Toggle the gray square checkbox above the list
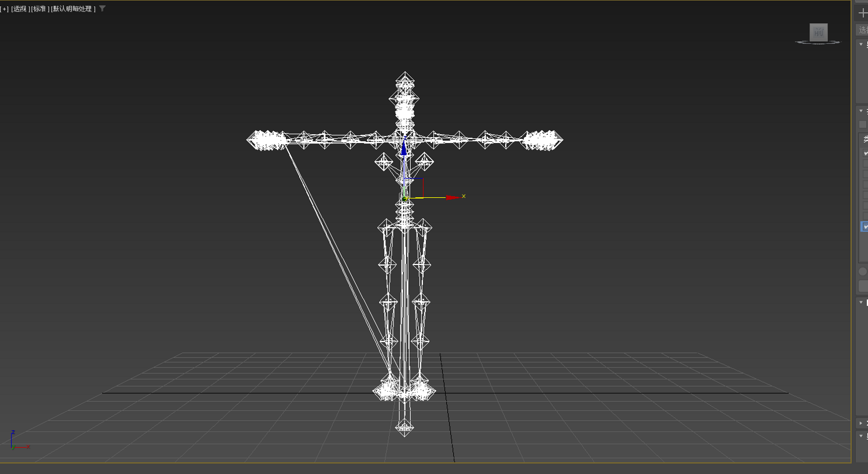This screenshot has width=868, height=474. 863,124
